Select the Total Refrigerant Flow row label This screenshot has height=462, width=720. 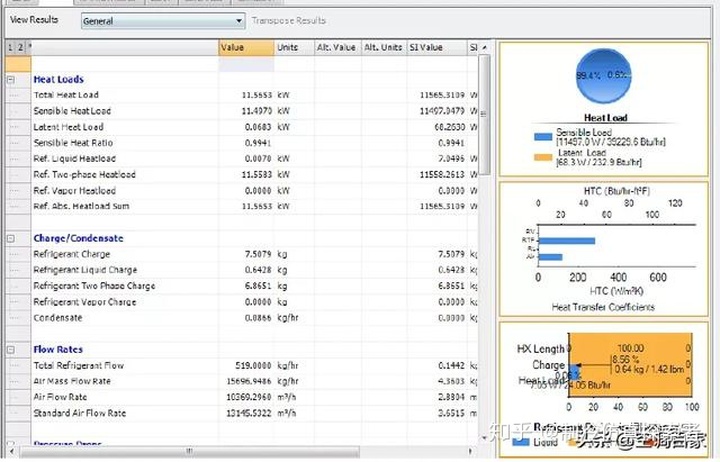click(79, 366)
